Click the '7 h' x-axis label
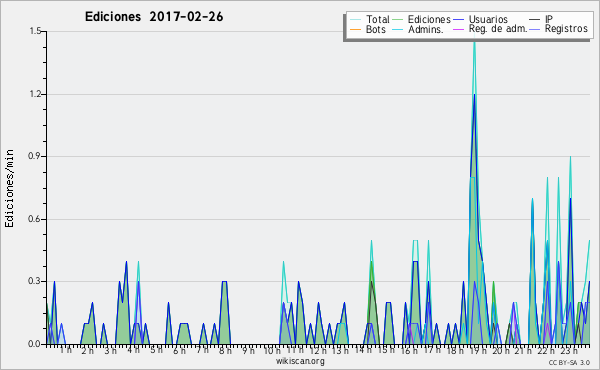The image size is (600, 370). pos(202,350)
